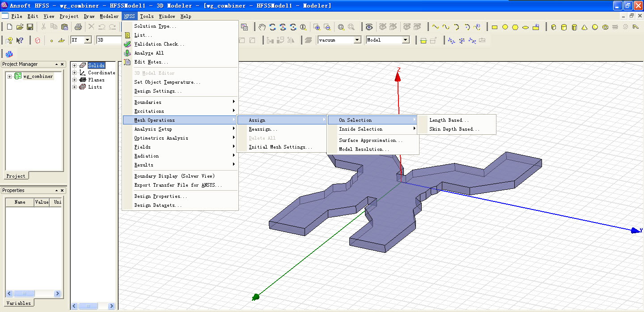The width and height of the screenshot is (644, 312).
Task: Open the Draw menu in menu bar
Action: (x=89, y=16)
